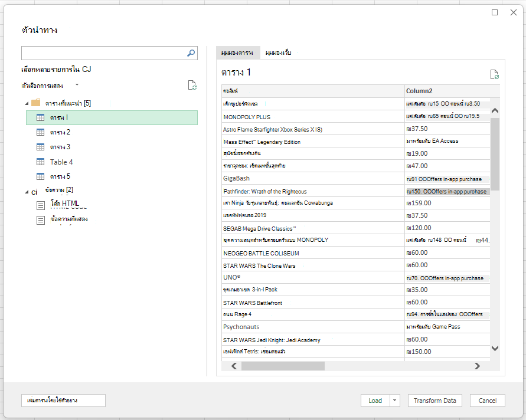Click the ₪35.00 price cell

pyautogui.click(x=447, y=290)
